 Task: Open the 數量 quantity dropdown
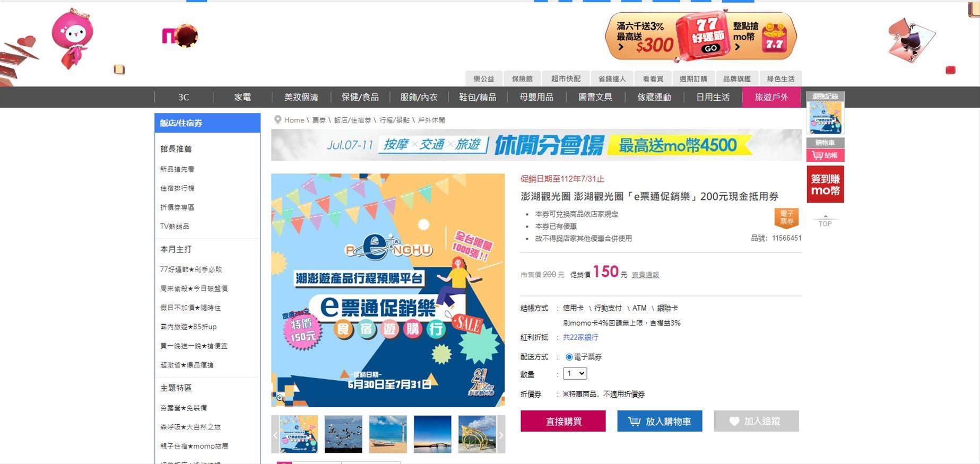[x=575, y=373]
